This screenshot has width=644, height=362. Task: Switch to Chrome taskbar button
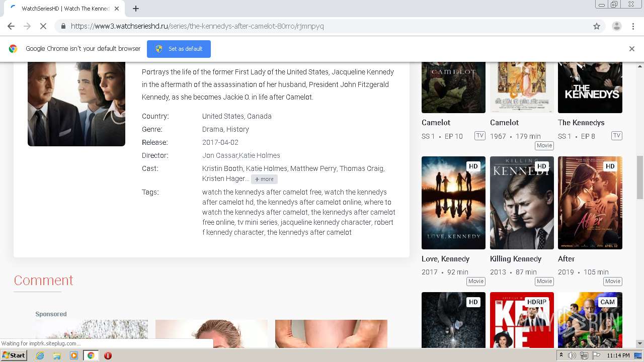point(91,355)
